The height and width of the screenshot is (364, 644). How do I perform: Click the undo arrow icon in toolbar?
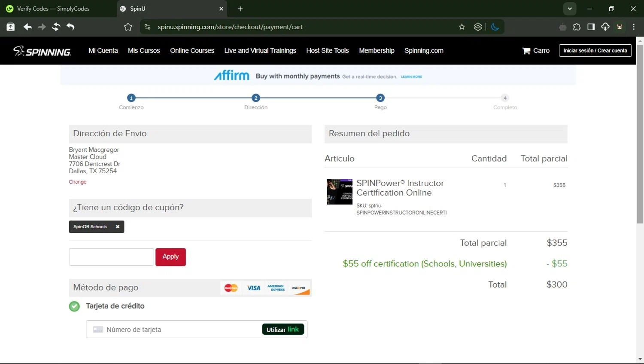pos(70,27)
